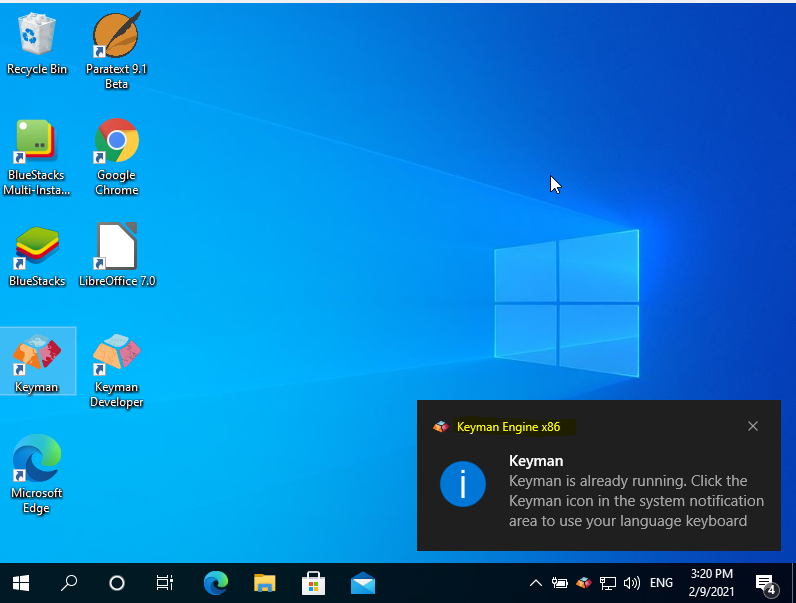Click the Keyman icon in the system tray
Image resolution: width=796 pixels, height=603 pixels.
click(x=584, y=583)
